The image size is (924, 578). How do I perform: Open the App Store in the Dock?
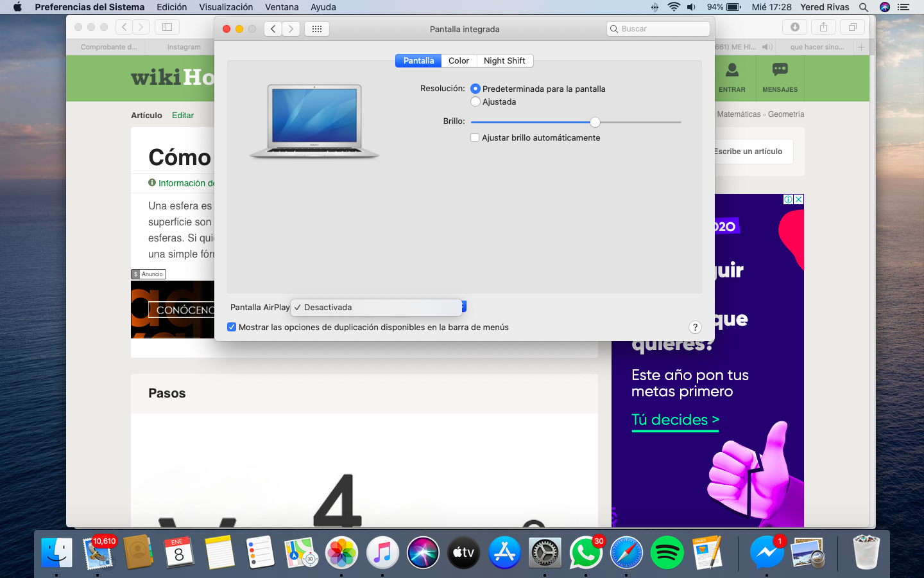coord(504,552)
